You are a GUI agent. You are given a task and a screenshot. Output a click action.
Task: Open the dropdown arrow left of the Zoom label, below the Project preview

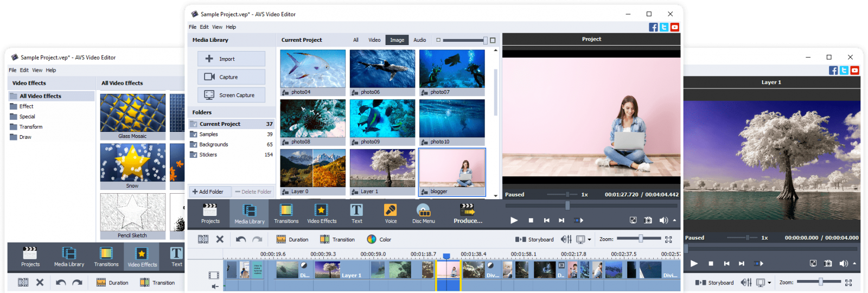point(590,239)
